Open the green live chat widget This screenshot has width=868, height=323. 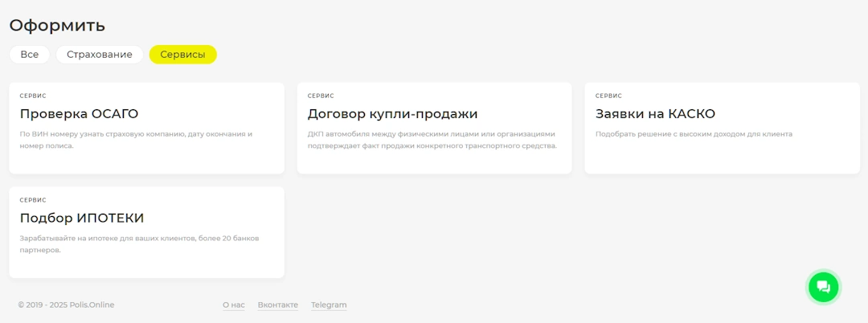(822, 287)
